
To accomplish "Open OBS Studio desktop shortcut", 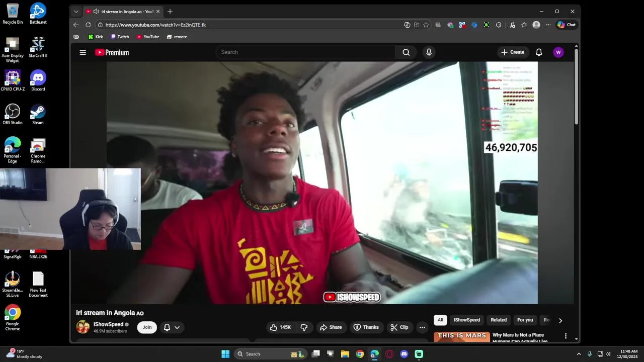I will (x=13, y=114).
